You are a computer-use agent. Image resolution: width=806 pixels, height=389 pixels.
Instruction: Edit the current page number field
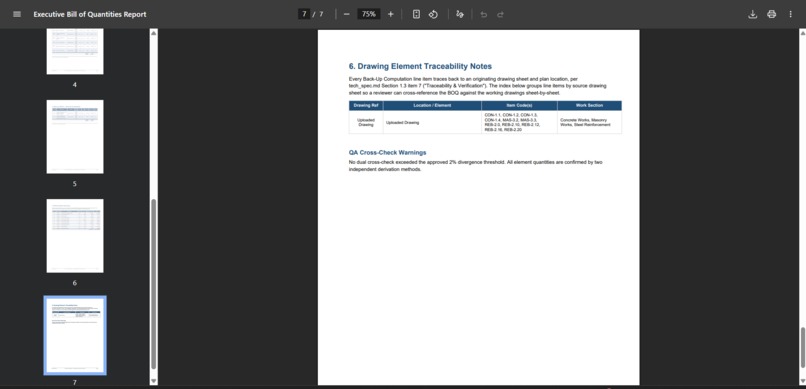[x=304, y=14]
